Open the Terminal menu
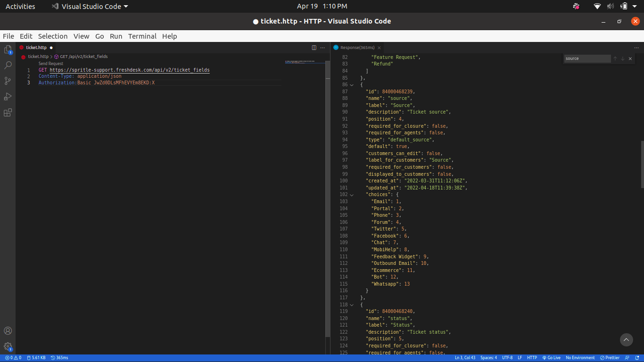 (142, 36)
